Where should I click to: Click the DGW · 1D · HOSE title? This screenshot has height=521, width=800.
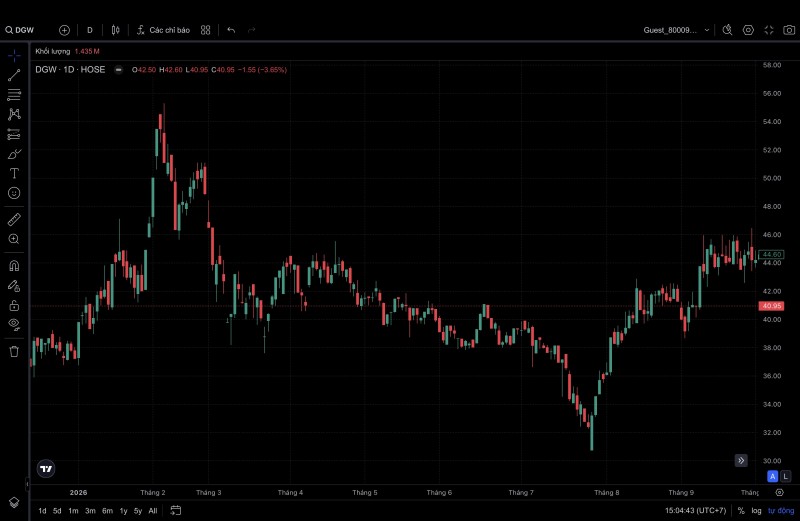(70, 70)
